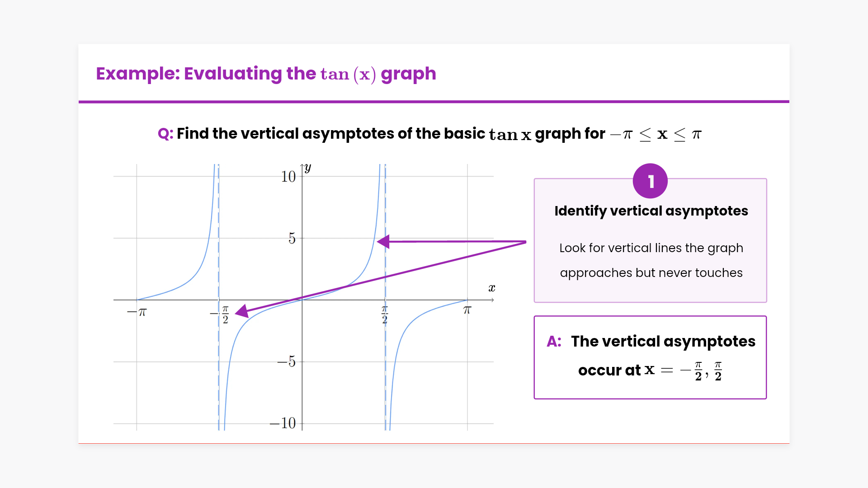Click the answer text 'The vertical asymptotes'

coord(663,342)
